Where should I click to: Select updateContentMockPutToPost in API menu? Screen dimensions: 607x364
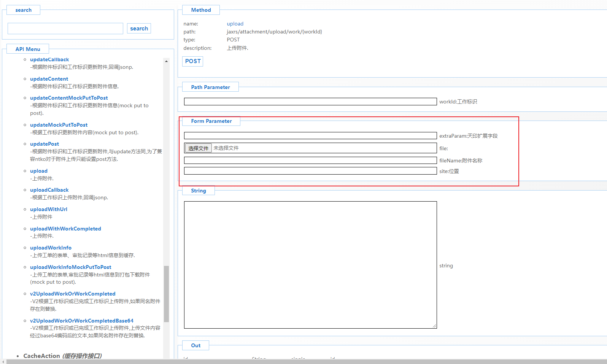69,98
